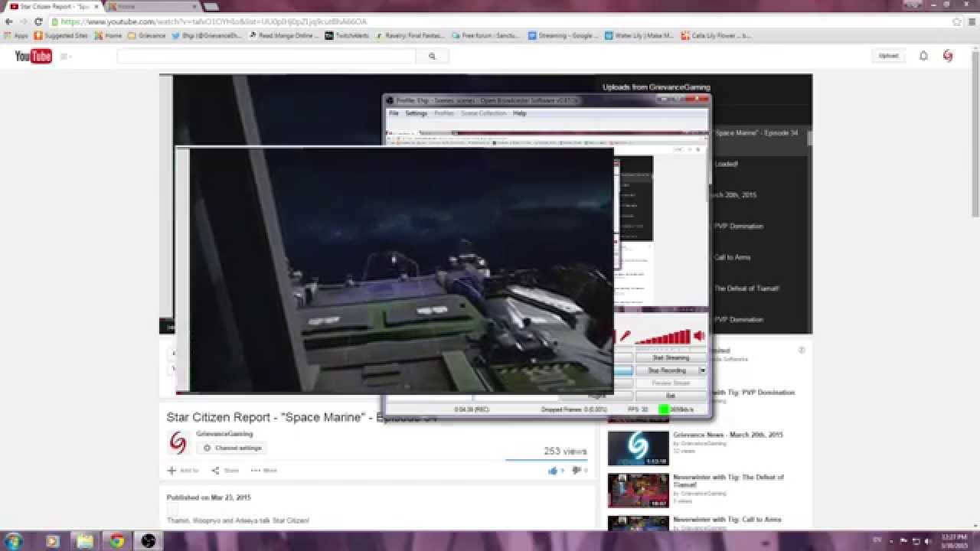This screenshot has width=980, height=551.
Task: Open Neverwinter The Defeat of Tiamat thumbnail
Action: tap(638, 491)
